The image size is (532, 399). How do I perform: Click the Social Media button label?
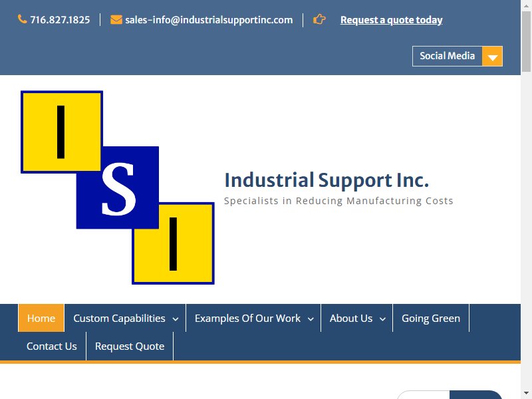[x=447, y=56]
